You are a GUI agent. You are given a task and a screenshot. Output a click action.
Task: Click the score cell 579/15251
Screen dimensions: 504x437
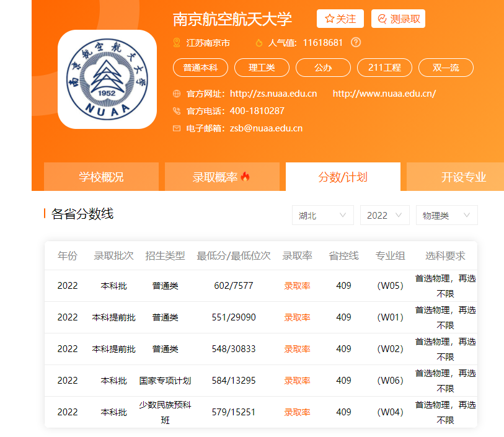point(234,412)
